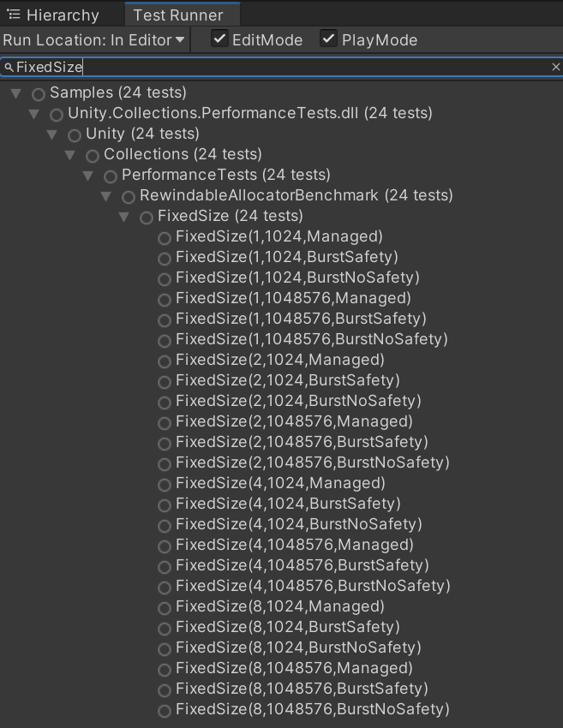Collapse the Samples tree node
The width and height of the screenshot is (563, 728).
pos(15,92)
